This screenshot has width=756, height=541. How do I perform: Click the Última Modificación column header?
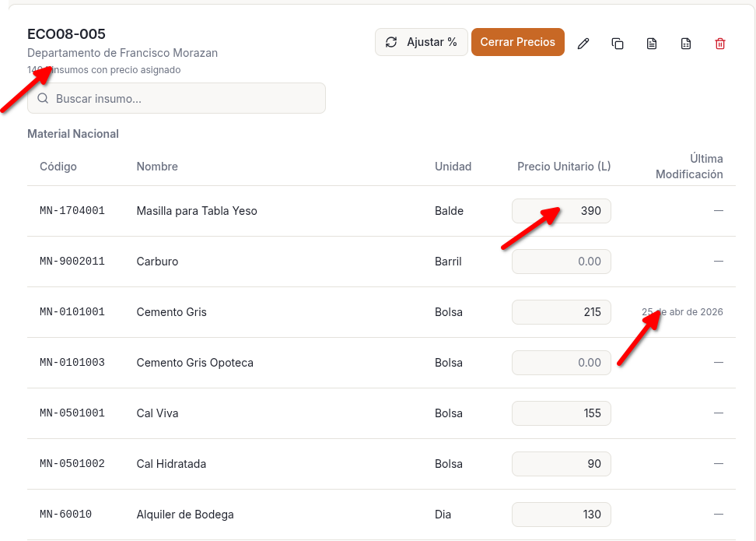(689, 167)
